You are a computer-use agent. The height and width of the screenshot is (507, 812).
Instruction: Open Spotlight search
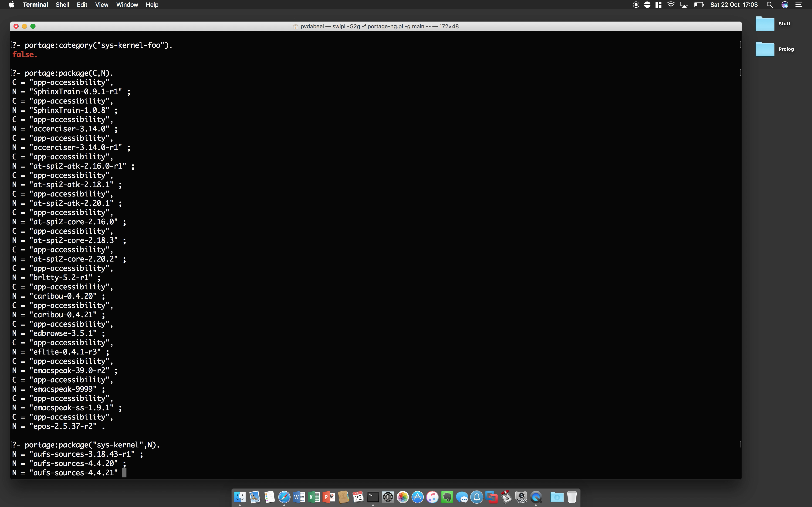click(x=770, y=5)
